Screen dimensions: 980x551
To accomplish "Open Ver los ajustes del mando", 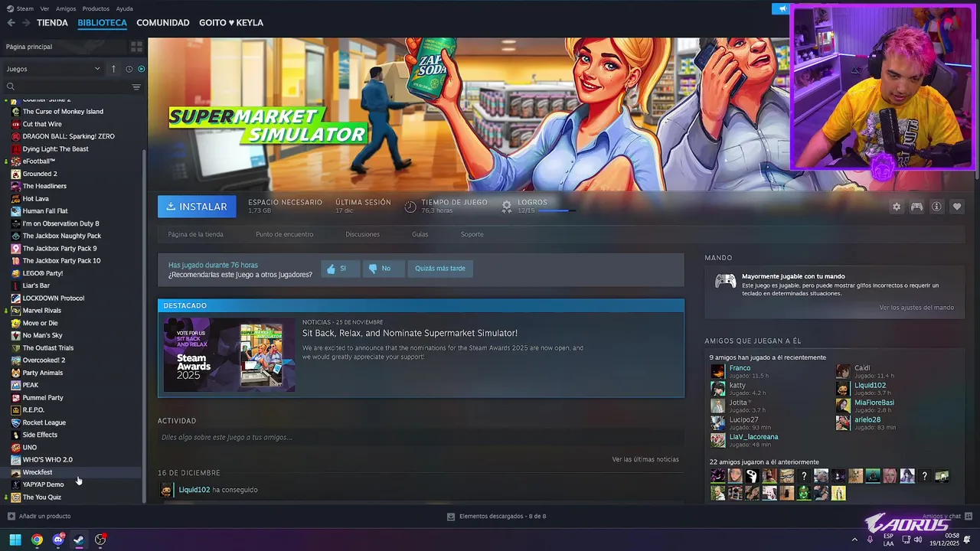I will coord(916,308).
